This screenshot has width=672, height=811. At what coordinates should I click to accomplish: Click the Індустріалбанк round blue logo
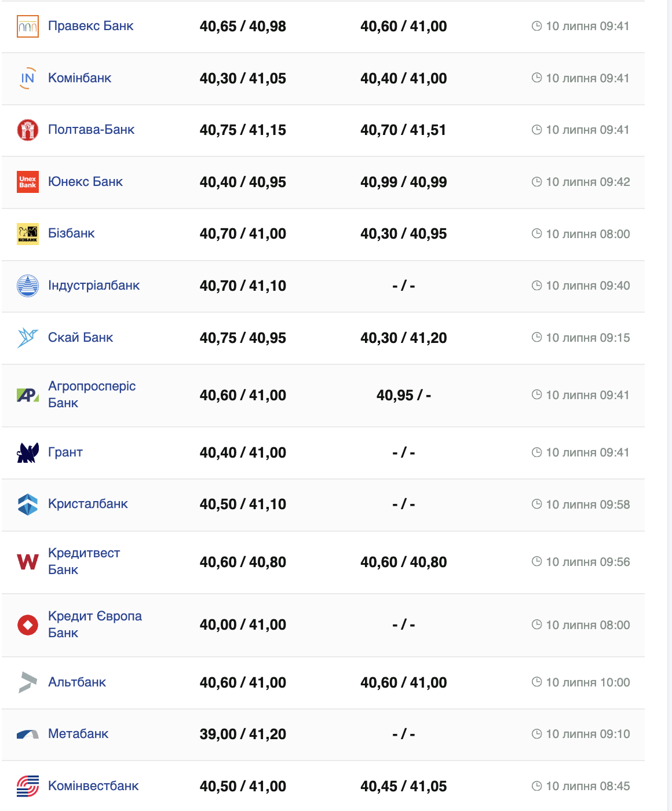pos(28,286)
